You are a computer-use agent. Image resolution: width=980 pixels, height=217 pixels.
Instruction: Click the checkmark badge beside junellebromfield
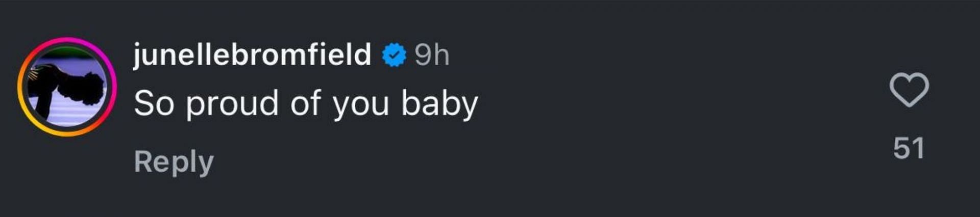[x=394, y=55]
